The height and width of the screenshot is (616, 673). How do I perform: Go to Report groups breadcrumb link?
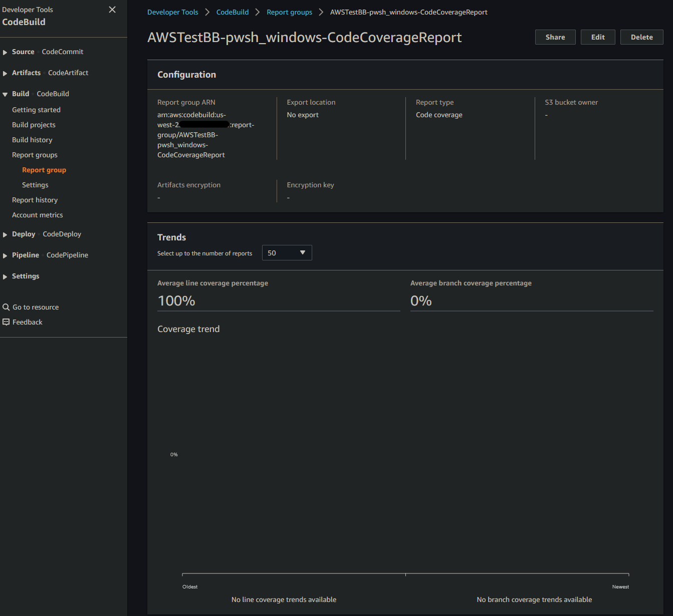pos(289,12)
